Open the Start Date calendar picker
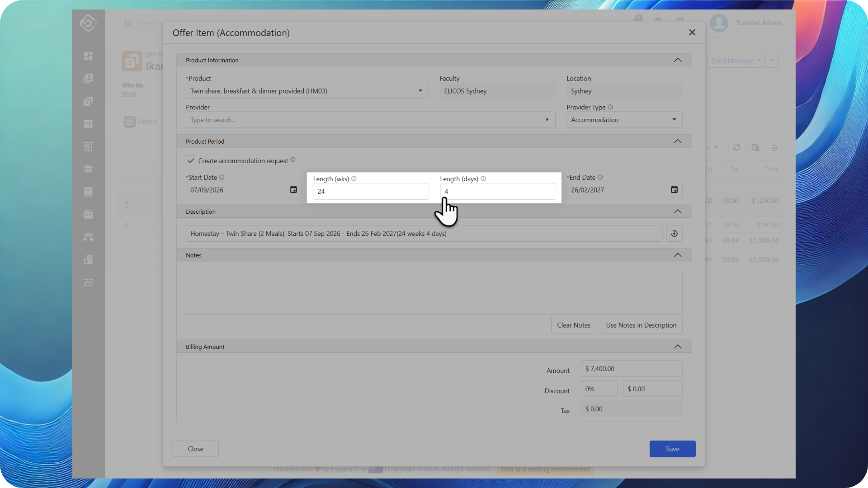This screenshot has width=868, height=488. point(293,190)
